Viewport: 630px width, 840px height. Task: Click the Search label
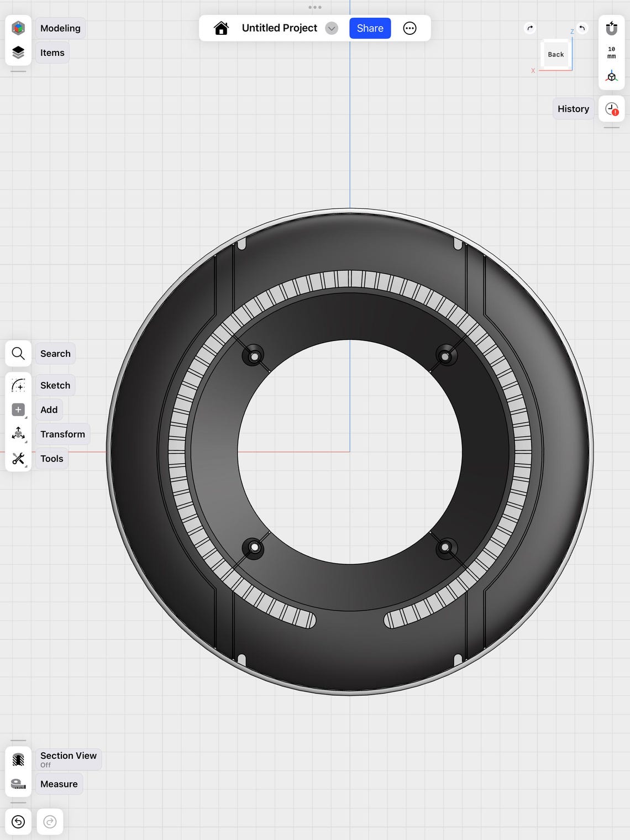(x=55, y=354)
